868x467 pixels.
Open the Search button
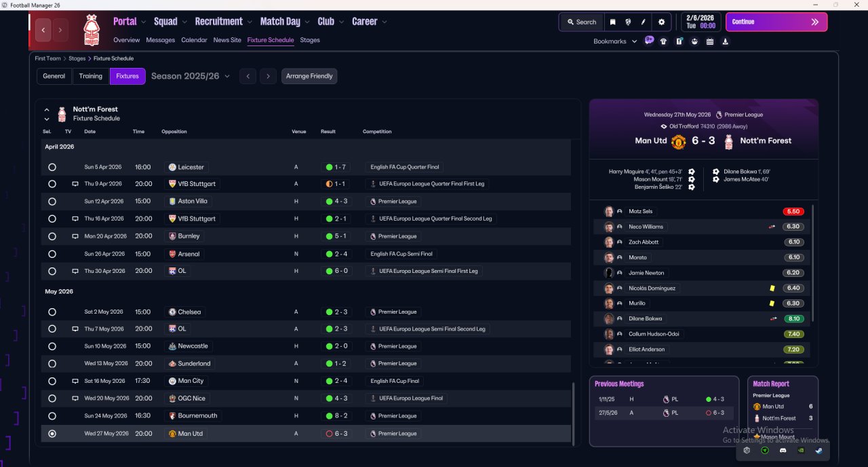click(x=582, y=22)
